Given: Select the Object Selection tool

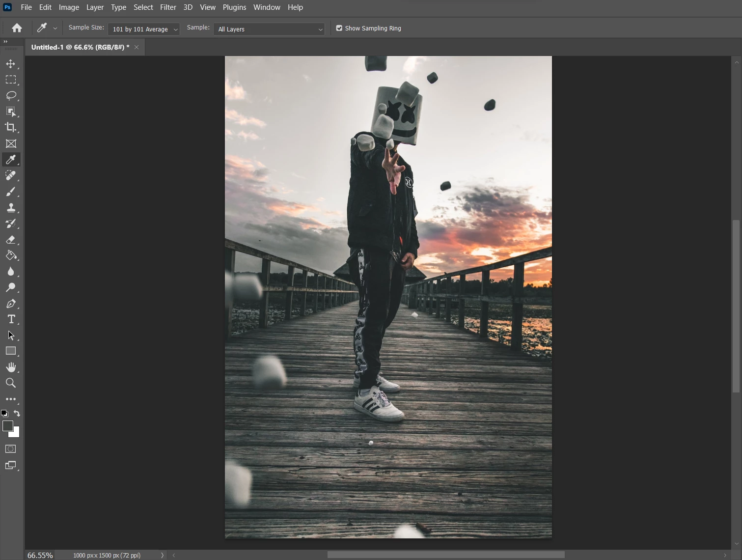Looking at the screenshot, I should [x=11, y=112].
